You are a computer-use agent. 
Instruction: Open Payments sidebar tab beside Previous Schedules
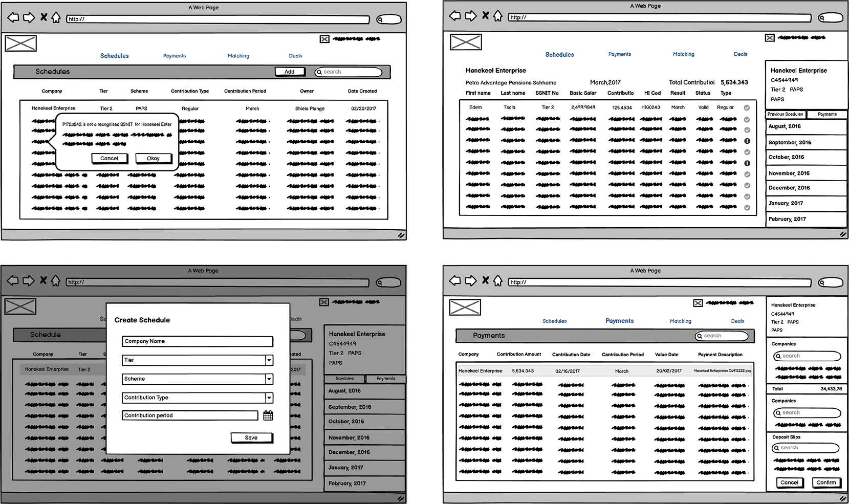827,114
